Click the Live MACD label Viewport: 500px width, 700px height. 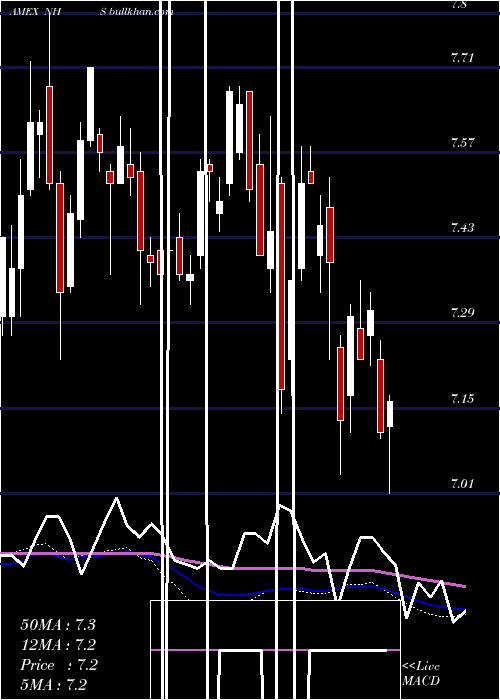(x=421, y=673)
